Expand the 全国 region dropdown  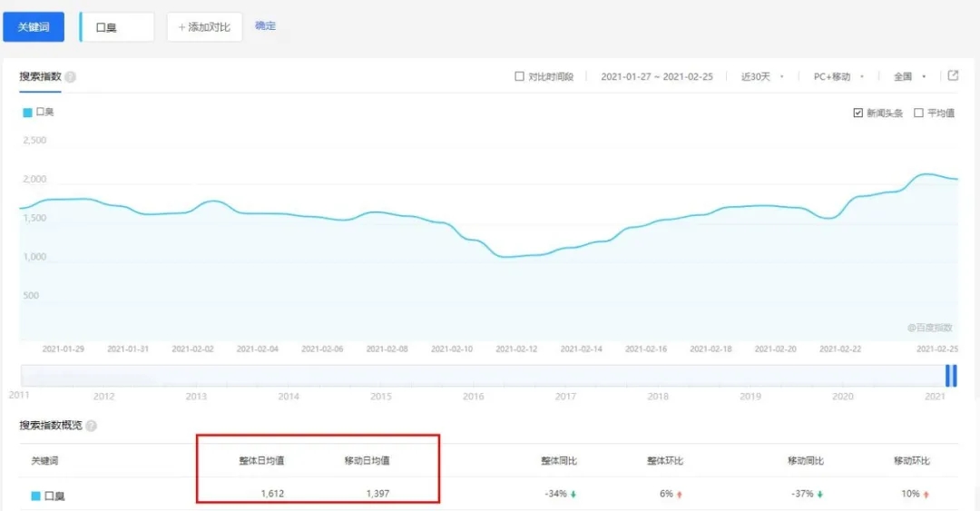(x=909, y=77)
